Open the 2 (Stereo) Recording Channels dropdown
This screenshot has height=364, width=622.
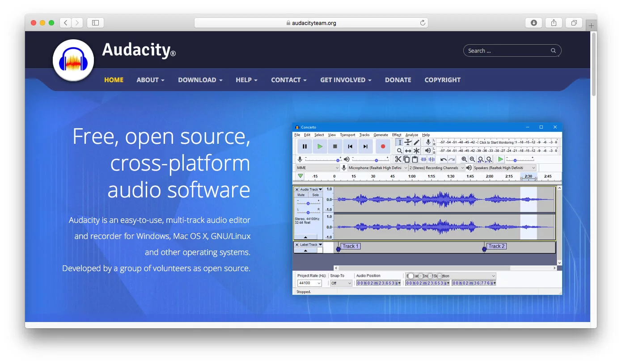pyautogui.click(x=436, y=167)
